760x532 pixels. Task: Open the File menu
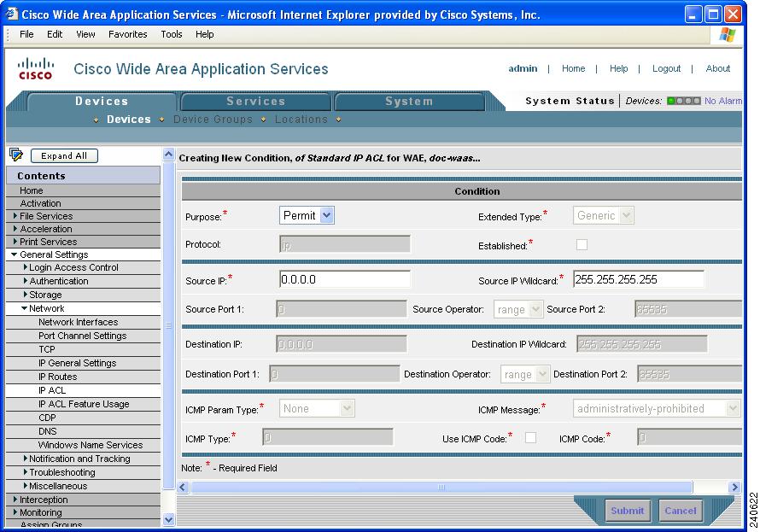tap(26, 34)
